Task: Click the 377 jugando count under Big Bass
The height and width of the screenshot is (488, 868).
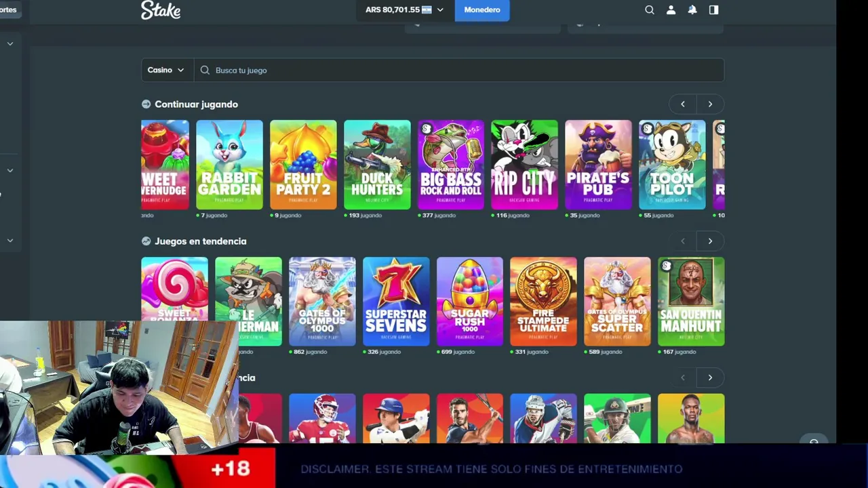Action: coord(437,216)
